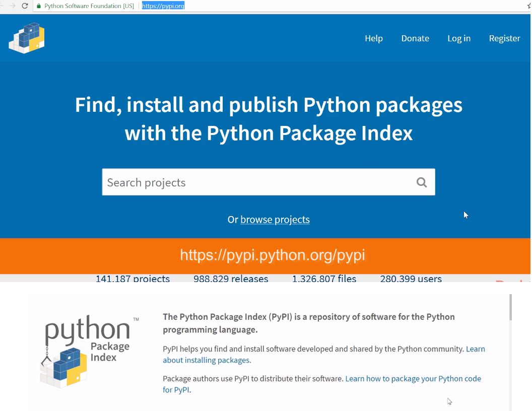Click the green secure padlock icon
This screenshot has width=532, height=411.
point(39,6)
